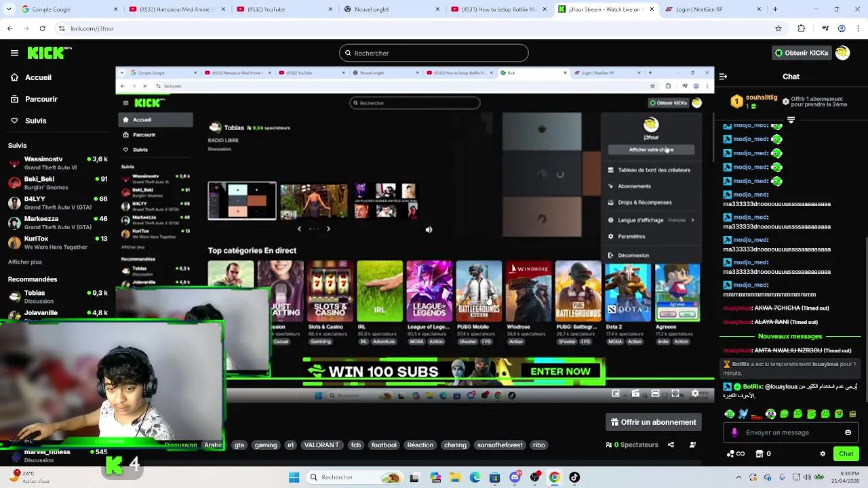Open the account avatar menu on Kick
Image resolution: width=868 pixels, height=488 pixels.
pos(842,53)
